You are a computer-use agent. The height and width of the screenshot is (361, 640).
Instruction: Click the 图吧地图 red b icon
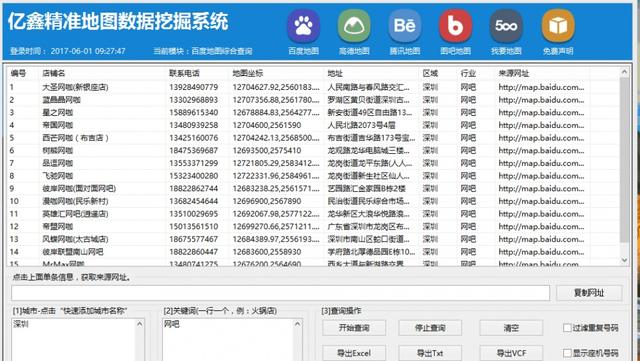click(x=456, y=26)
